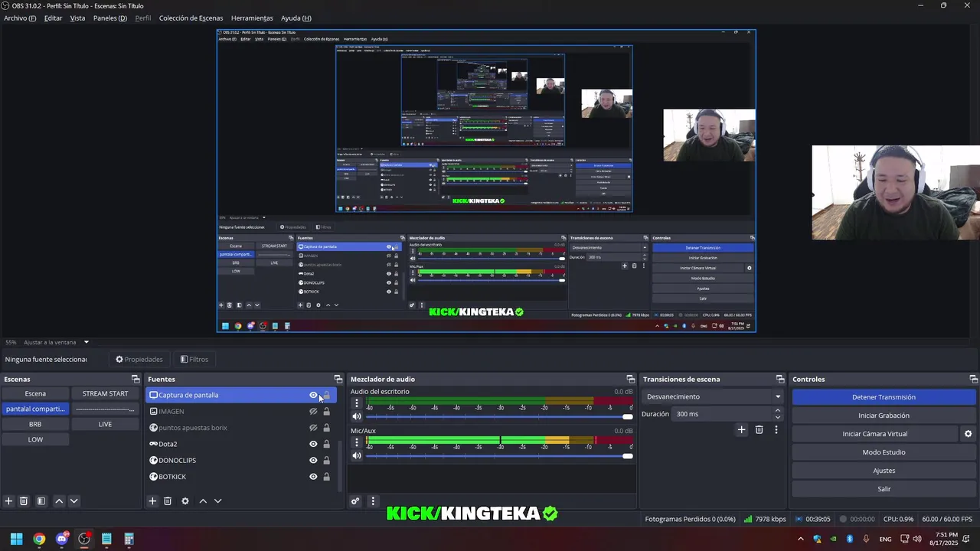Adjust Audio del escritorio volume slider
The height and width of the screenshot is (551, 980).
click(x=499, y=416)
